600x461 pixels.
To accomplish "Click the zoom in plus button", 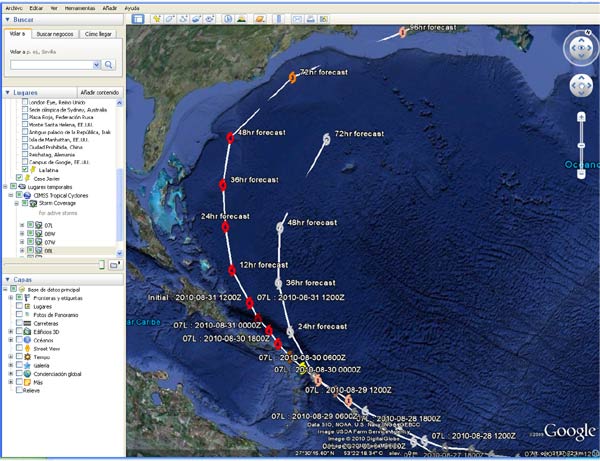I will pos(581,117).
